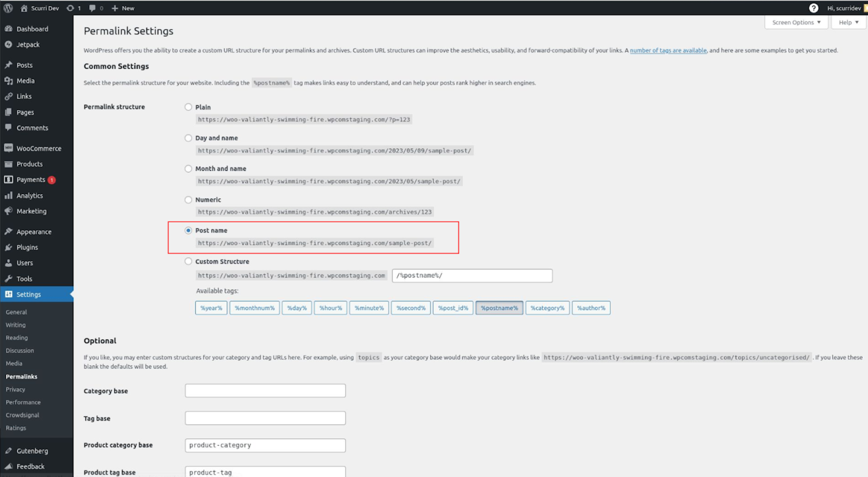868x477 pixels.
Task: Select the Post name radio button
Action: point(188,230)
